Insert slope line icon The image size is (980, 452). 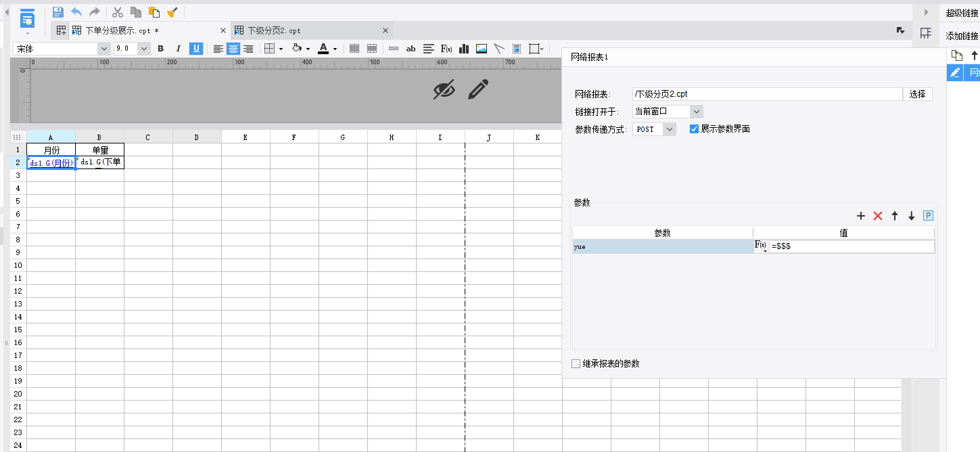[x=499, y=49]
